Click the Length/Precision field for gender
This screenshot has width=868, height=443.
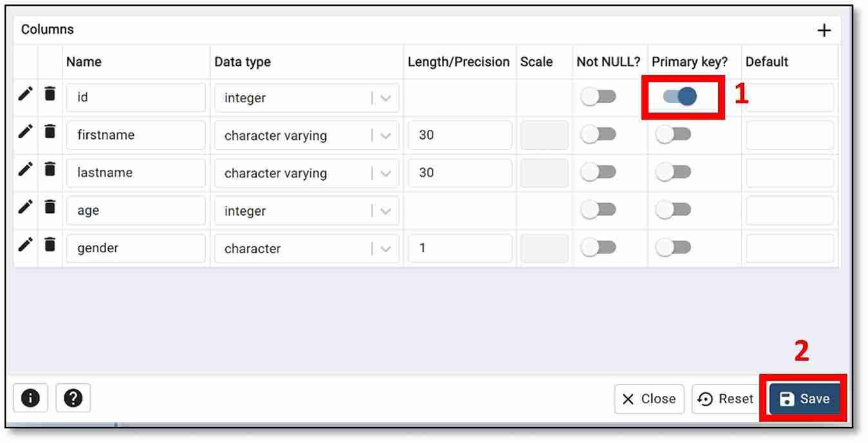[459, 249]
